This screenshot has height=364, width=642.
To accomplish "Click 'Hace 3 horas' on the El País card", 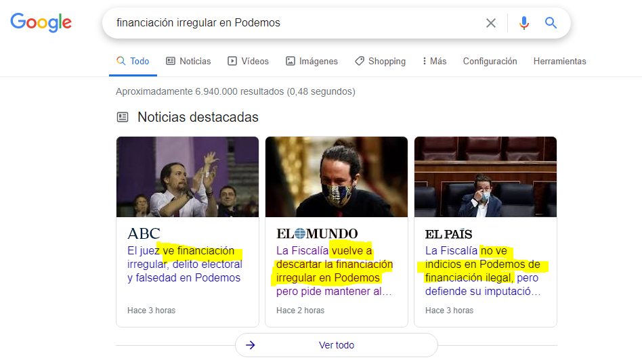I will pos(450,311).
